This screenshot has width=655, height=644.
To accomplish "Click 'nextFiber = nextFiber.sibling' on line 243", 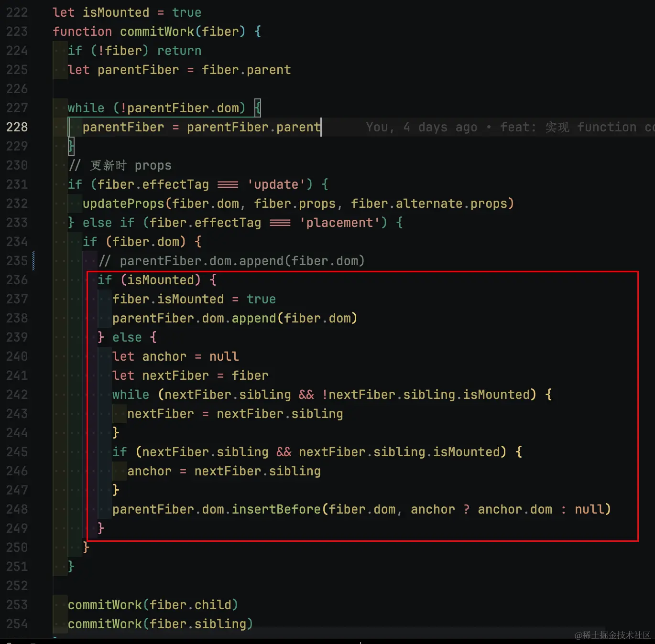I will (x=235, y=414).
